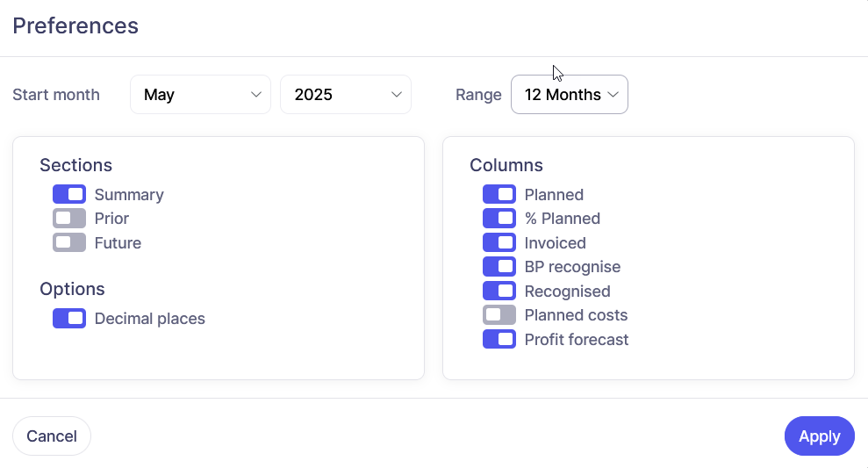Click the Summary label text
The width and height of the screenshot is (868, 468).
point(129,195)
